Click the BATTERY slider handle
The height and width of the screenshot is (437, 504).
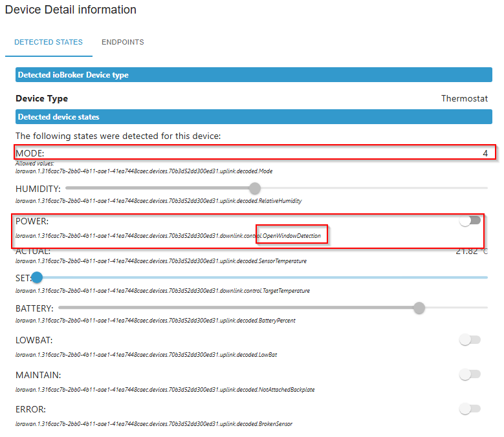[x=419, y=308]
